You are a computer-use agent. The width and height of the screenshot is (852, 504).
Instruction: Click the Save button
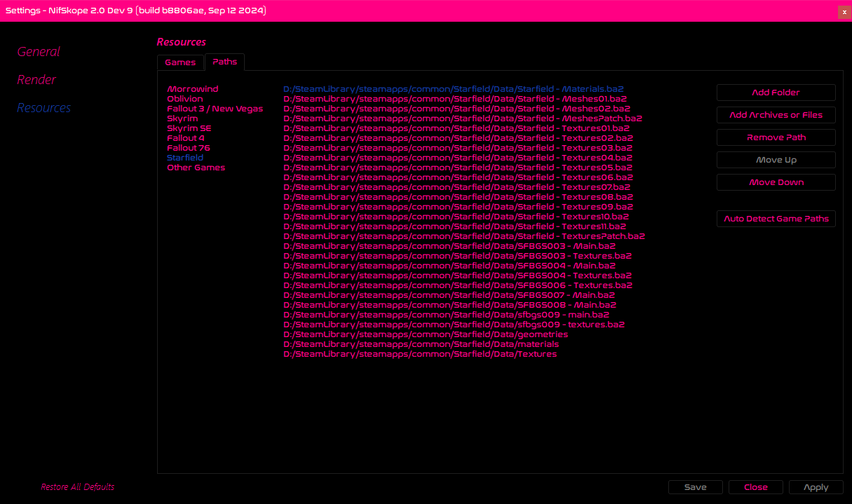click(695, 487)
